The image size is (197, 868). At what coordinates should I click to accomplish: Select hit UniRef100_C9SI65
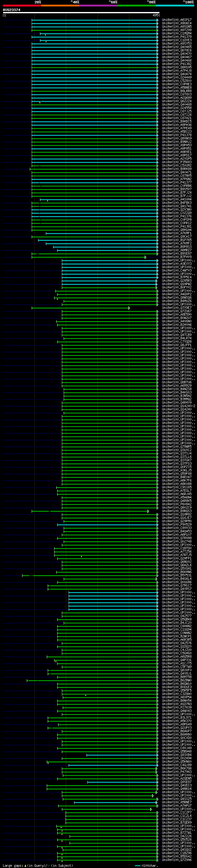(177, 487)
